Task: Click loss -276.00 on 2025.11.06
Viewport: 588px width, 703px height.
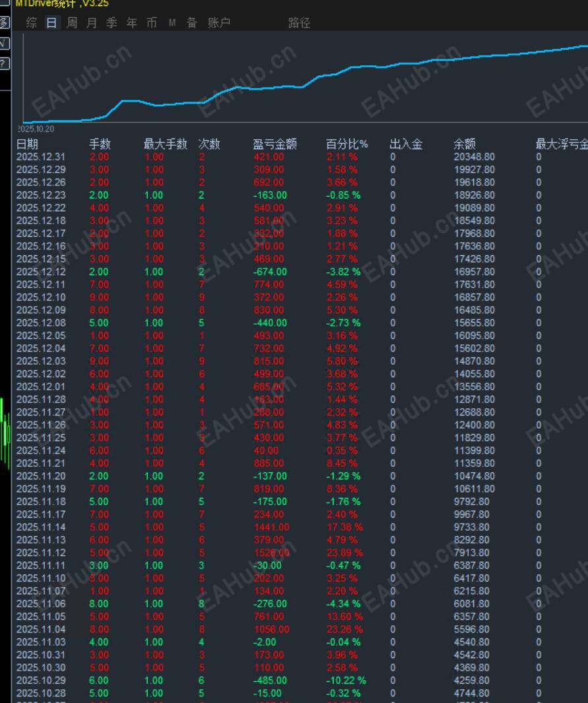Action: click(x=270, y=604)
